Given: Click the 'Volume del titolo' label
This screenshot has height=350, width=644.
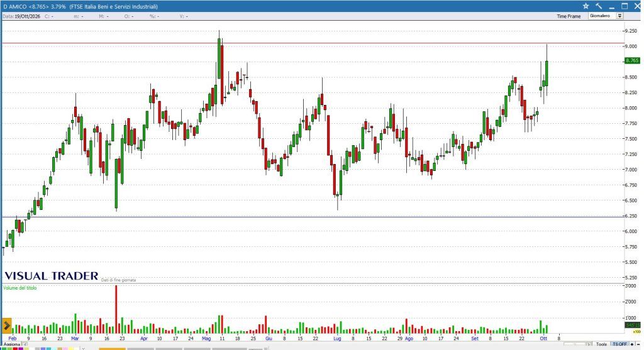Looking at the screenshot, I should coord(19,288).
